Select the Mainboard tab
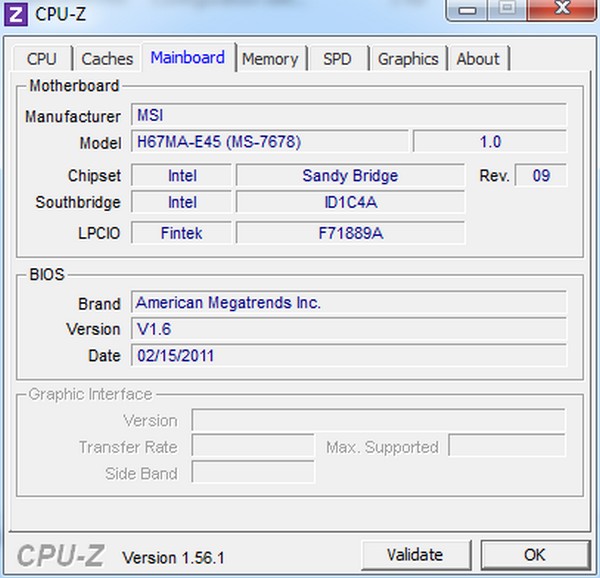The width and height of the screenshot is (600, 578). click(188, 57)
